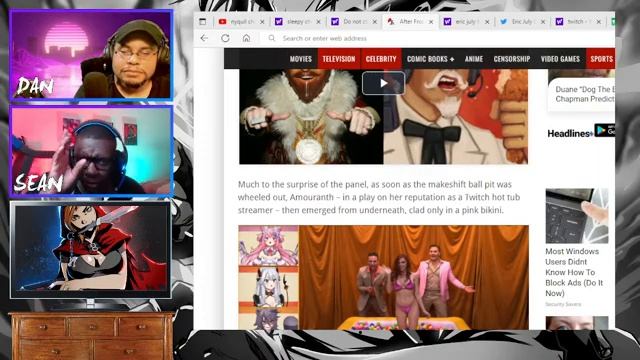
Task: Click the red-hood anime character screen
Action: [x=90, y=249]
